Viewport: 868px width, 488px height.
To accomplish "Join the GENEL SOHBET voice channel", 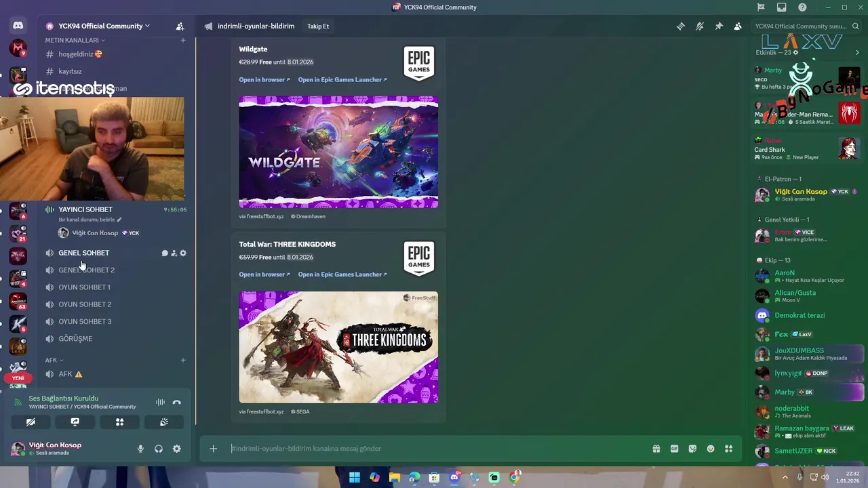I will point(83,253).
